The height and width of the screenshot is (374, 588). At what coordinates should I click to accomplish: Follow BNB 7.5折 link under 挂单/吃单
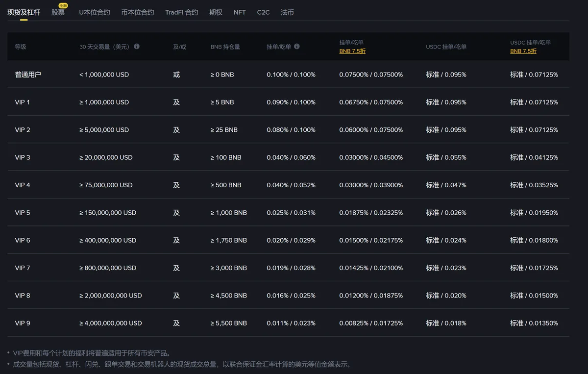[352, 51]
